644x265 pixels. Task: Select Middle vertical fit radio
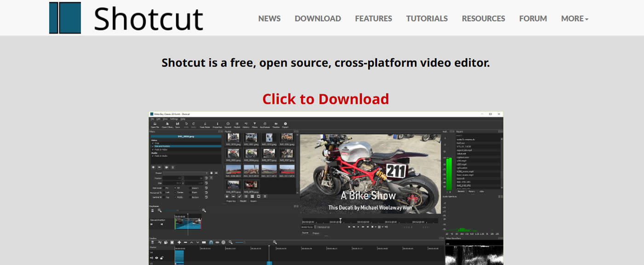tap(175, 197)
